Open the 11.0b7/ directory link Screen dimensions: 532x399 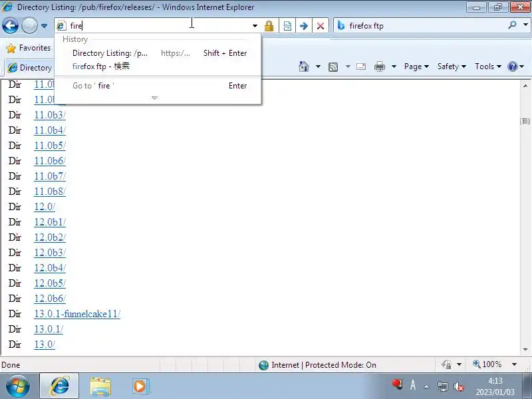pos(50,176)
